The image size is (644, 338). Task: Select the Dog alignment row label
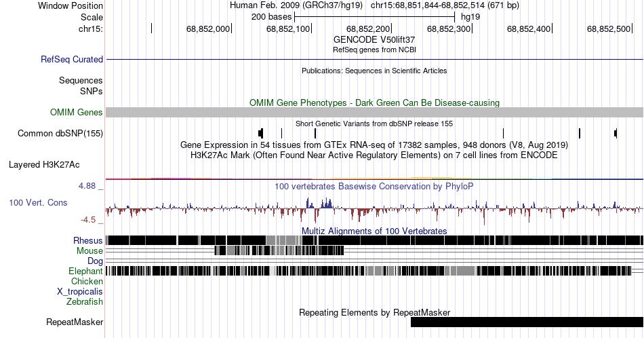[96, 261]
